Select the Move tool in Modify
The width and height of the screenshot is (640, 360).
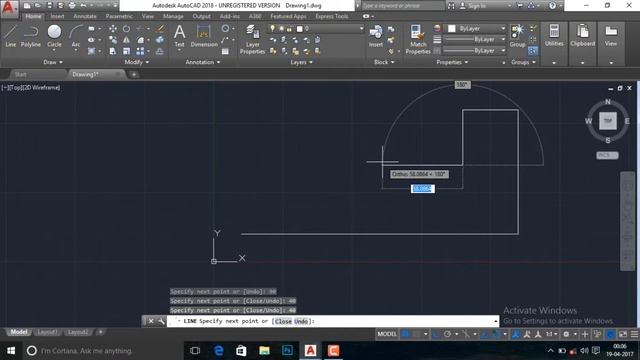pyautogui.click(x=113, y=29)
